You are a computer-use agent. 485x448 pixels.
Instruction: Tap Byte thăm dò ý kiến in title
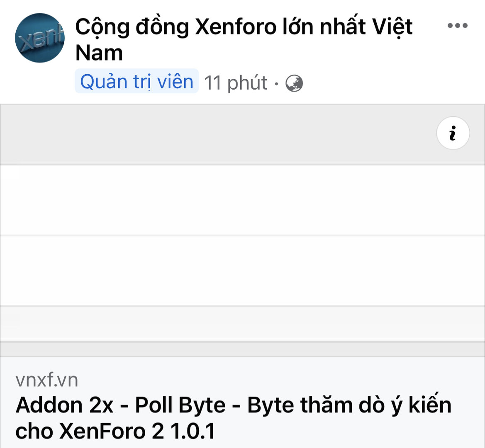[x=349, y=405]
